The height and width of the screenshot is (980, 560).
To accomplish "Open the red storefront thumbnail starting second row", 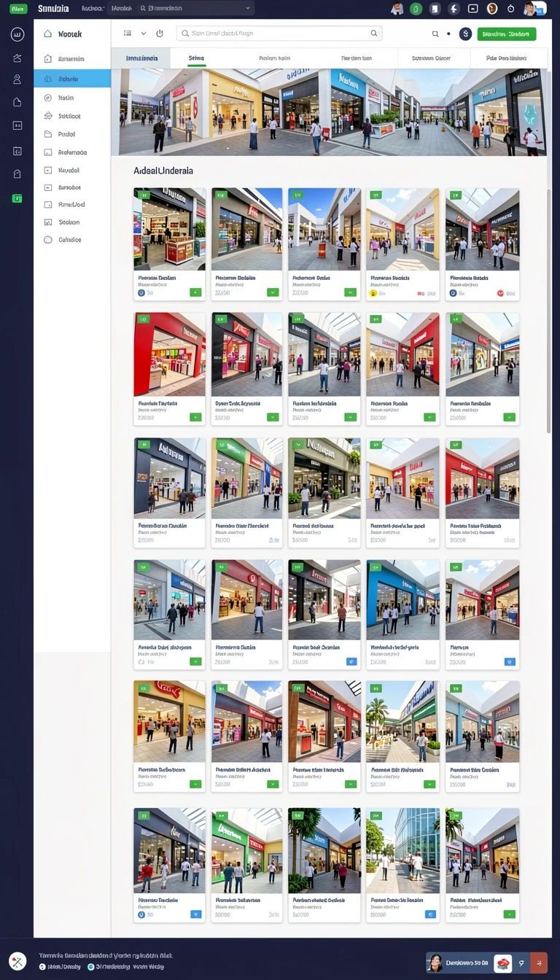I will [x=170, y=355].
